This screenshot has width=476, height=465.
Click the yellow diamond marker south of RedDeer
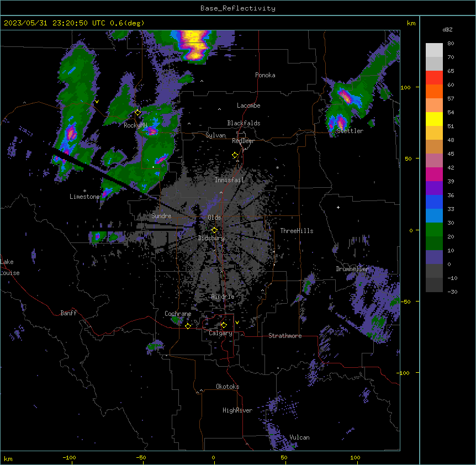pos(235,155)
